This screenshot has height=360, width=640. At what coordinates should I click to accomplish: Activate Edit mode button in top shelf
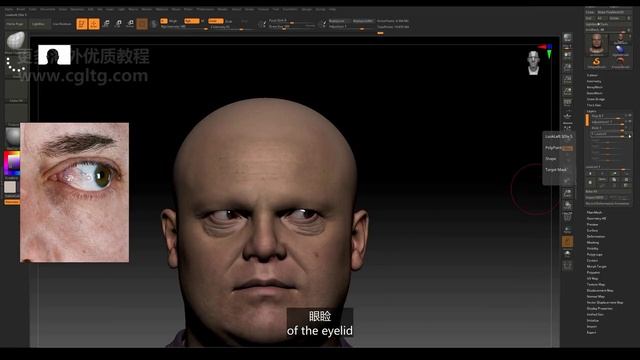pyautogui.click(x=82, y=24)
